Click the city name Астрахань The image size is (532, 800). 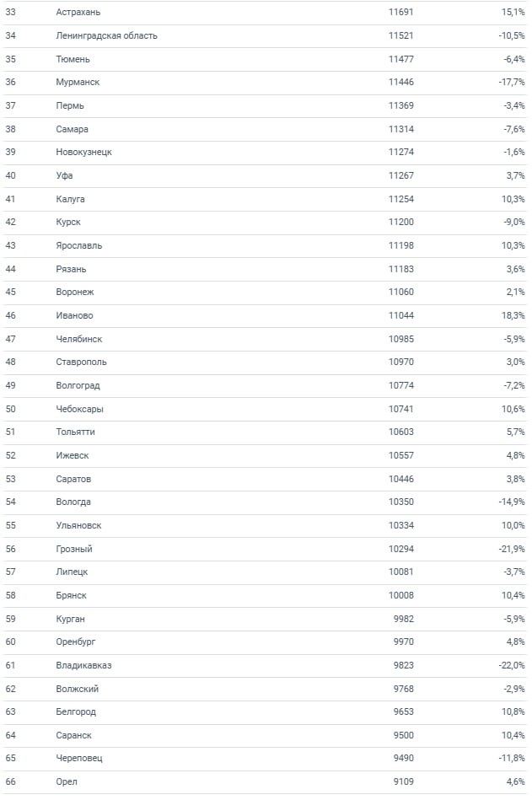coord(78,13)
